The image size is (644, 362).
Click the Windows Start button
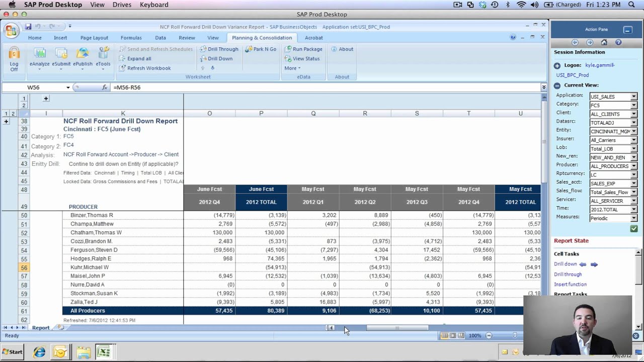coord(12,352)
